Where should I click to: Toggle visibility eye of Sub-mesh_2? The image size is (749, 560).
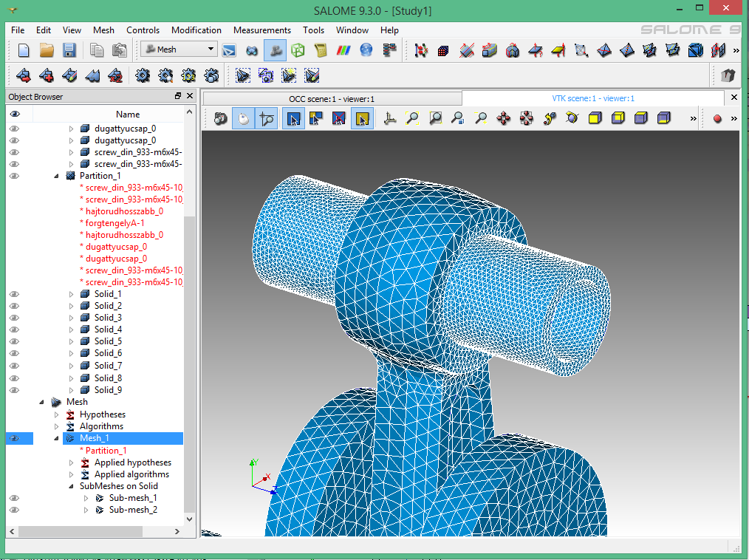[14, 510]
